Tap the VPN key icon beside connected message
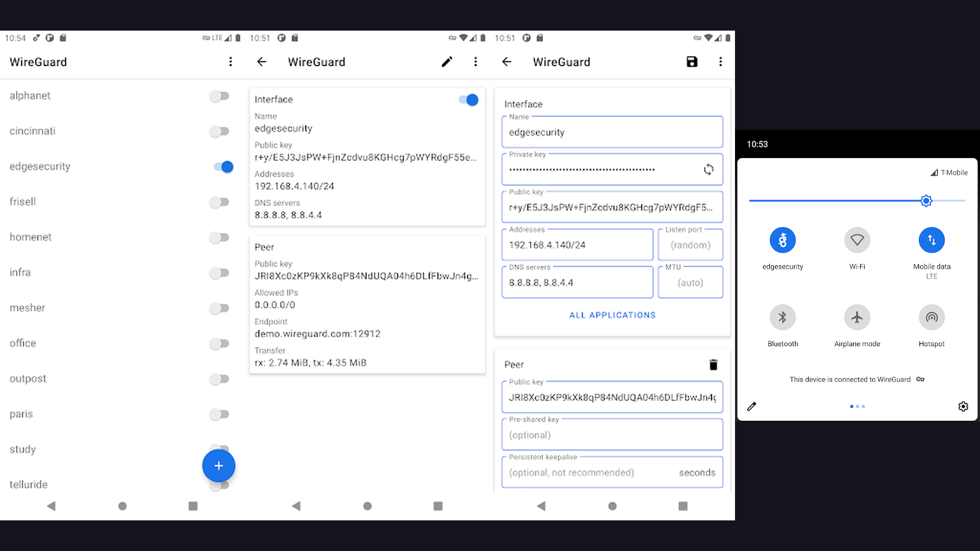Viewport: 980px width, 551px height. coord(920,380)
